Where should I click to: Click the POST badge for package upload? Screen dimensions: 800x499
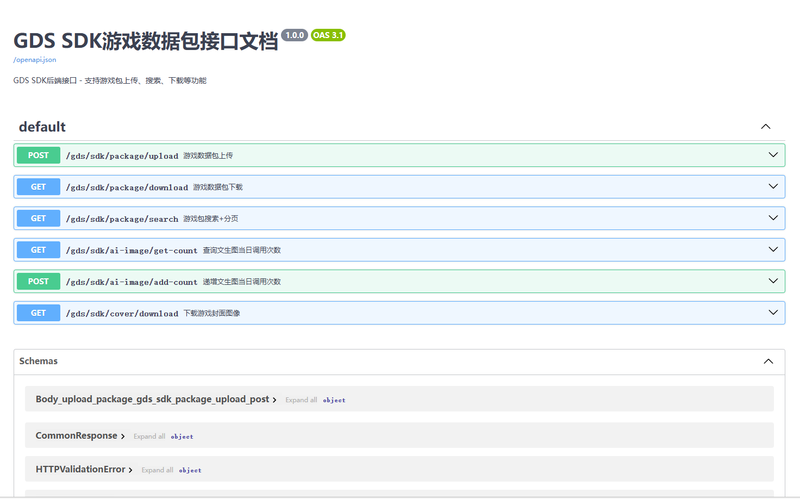[38, 155]
